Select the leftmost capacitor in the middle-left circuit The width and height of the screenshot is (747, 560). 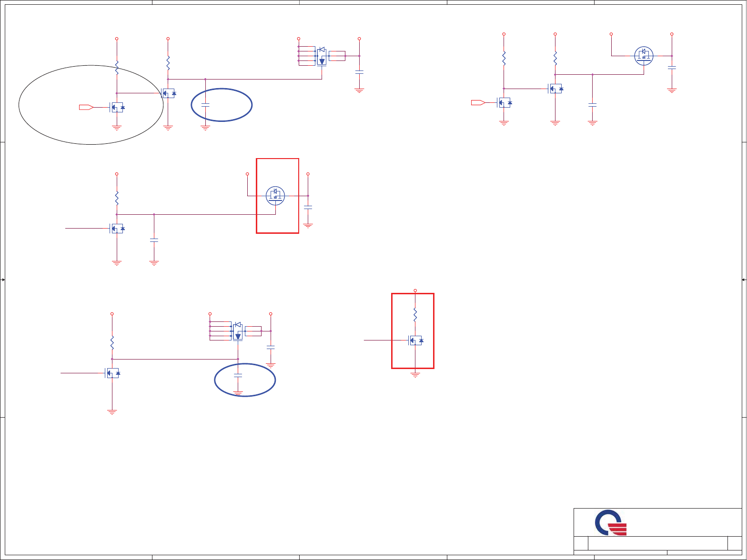pyautogui.click(x=154, y=240)
